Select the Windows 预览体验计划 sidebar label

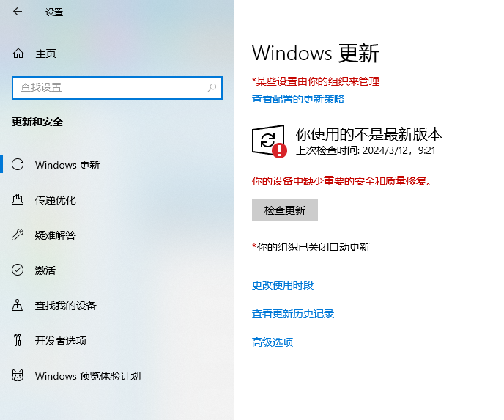pos(88,376)
